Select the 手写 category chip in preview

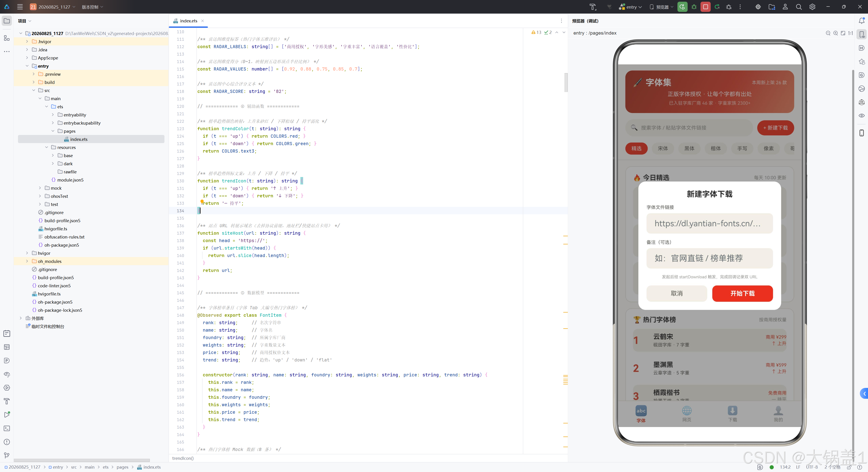coord(742,149)
